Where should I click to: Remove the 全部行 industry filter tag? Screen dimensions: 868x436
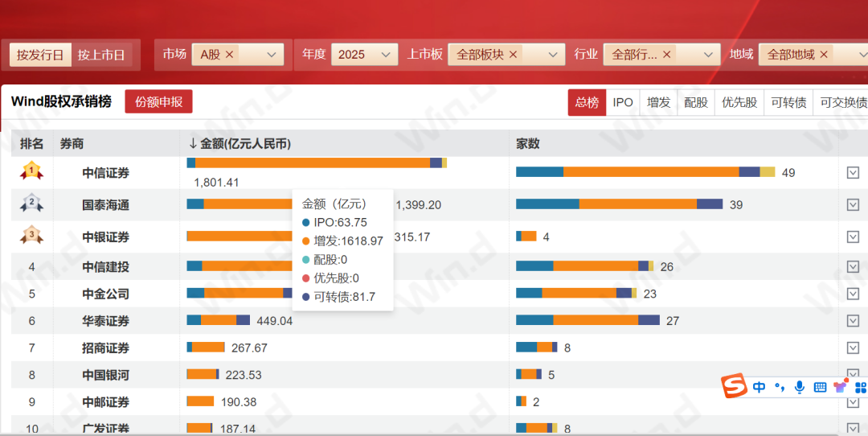pos(666,54)
